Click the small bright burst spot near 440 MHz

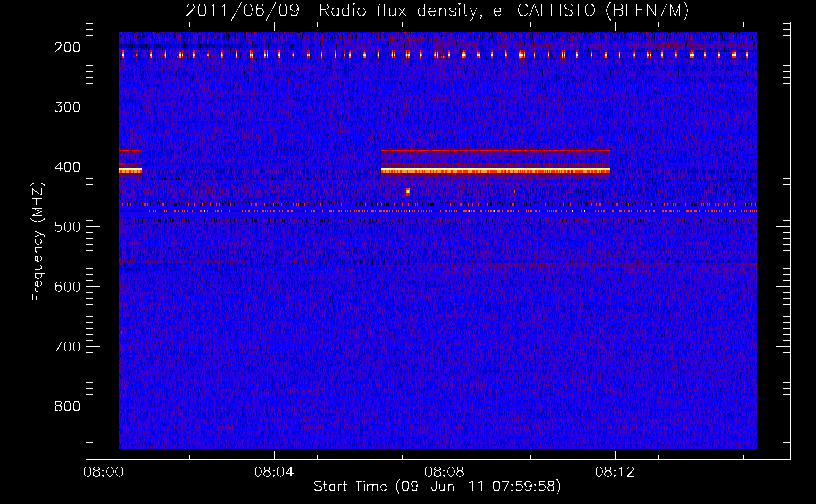(x=407, y=192)
